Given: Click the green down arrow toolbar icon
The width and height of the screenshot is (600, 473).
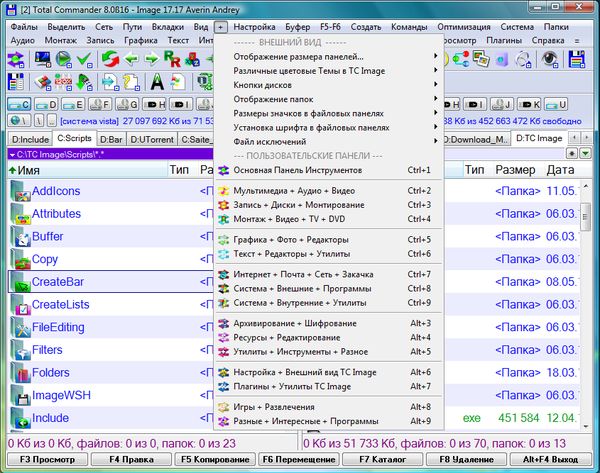Looking at the screenshot, I should click(84, 82).
